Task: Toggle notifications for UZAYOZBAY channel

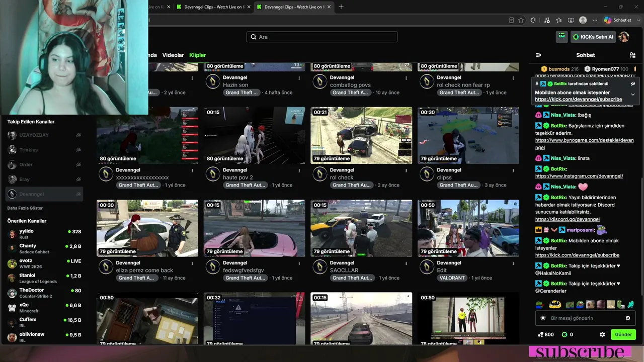Action: click(78, 135)
